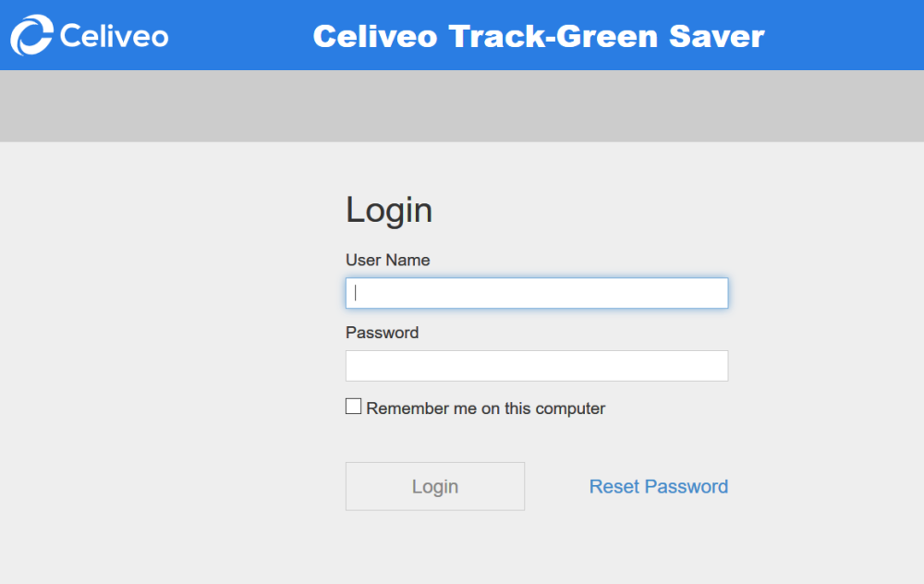Click the blank space between Login button and Reset Password

pyautogui.click(x=556, y=486)
